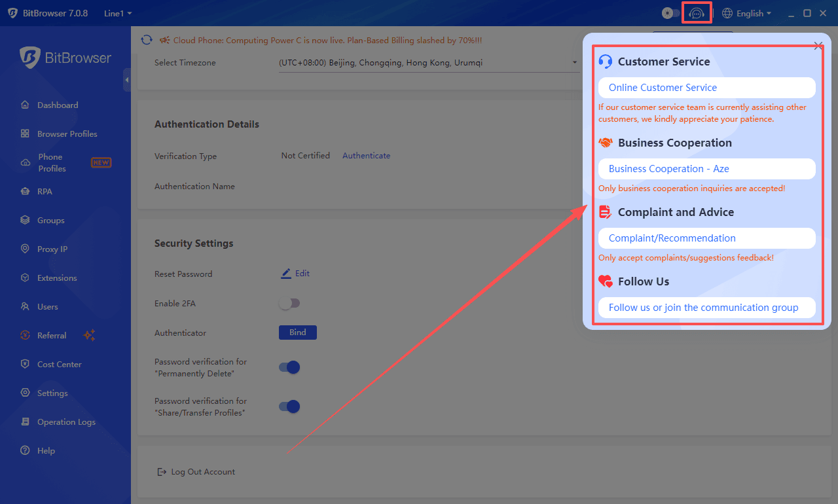Click the Referral sparkle icon in sidebar
838x504 pixels.
click(89, 335)
